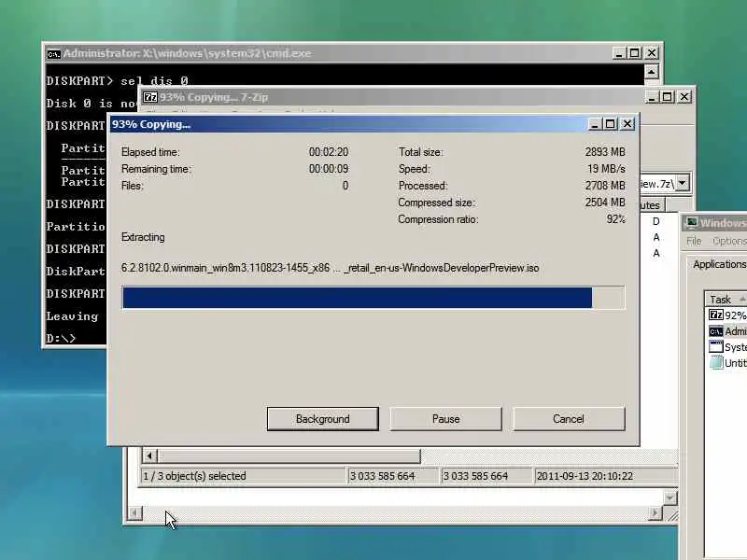Screen dimensions: 747x560
Task: Click the '1 / 3 object(s) selected' status text
Action: pos(195,476)
